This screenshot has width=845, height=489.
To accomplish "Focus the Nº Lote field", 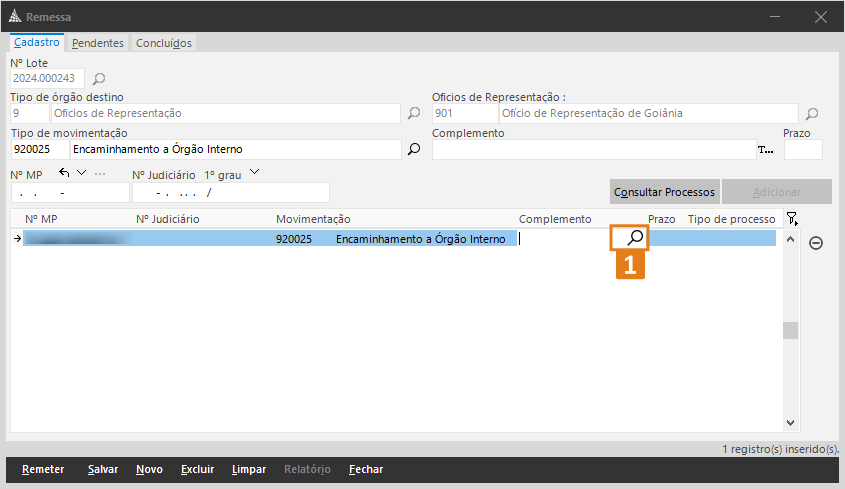I will click(x=47, y=79).
